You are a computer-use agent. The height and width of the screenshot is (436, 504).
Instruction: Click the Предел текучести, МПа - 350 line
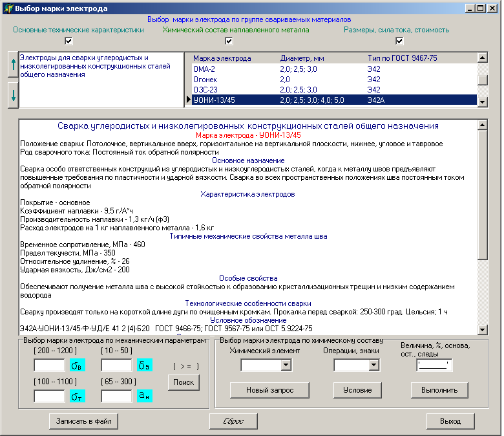click(68, 253)
